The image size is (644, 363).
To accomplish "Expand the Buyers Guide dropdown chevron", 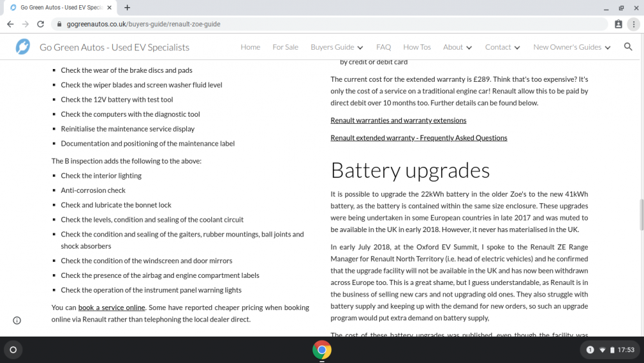I will pos(360,48).
